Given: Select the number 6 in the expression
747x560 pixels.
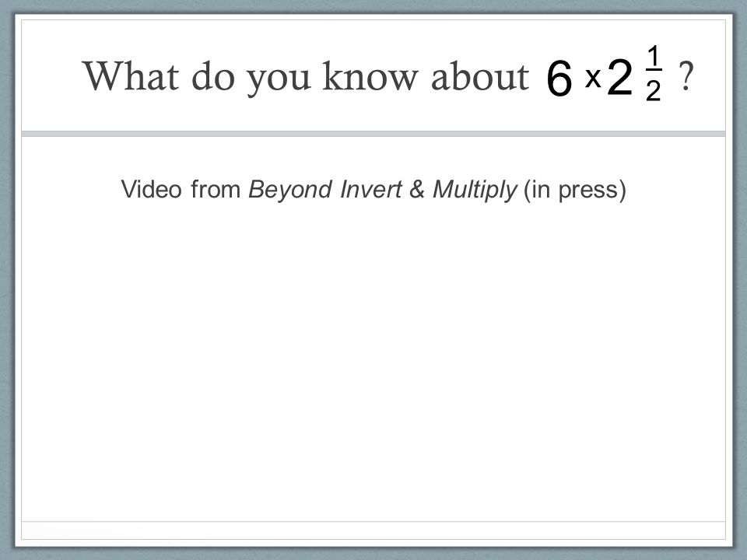Looking at the screenshot, I should pyautogui.click(x=559, y=79).
